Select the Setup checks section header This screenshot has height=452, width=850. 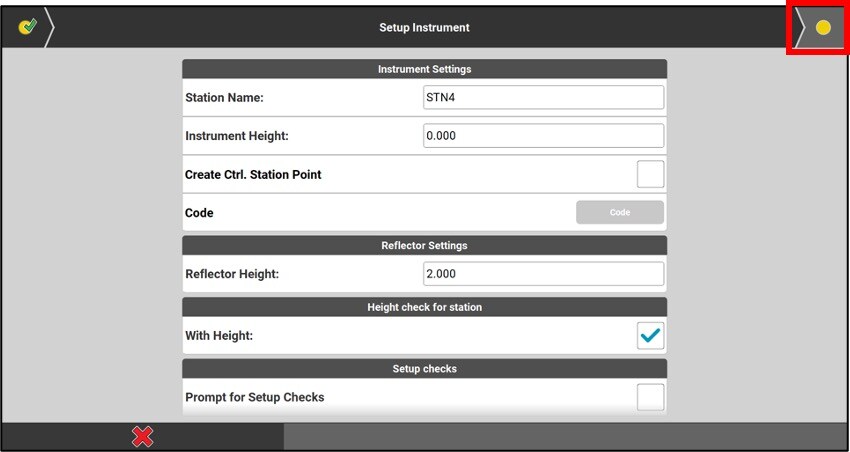coord(424,368)
